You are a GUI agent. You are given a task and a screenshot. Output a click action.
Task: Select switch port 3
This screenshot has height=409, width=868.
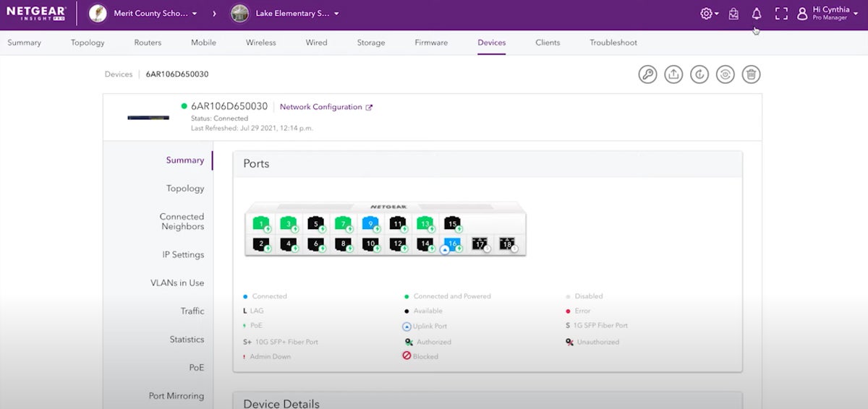(288, 223)
